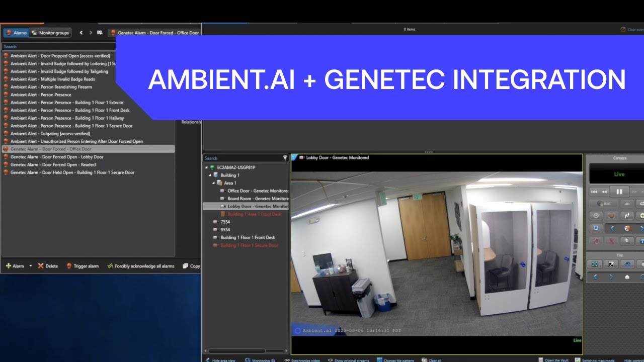Click Hide area view in bottom bar
This screenshot has height=362, width=644.
[220, 360]
